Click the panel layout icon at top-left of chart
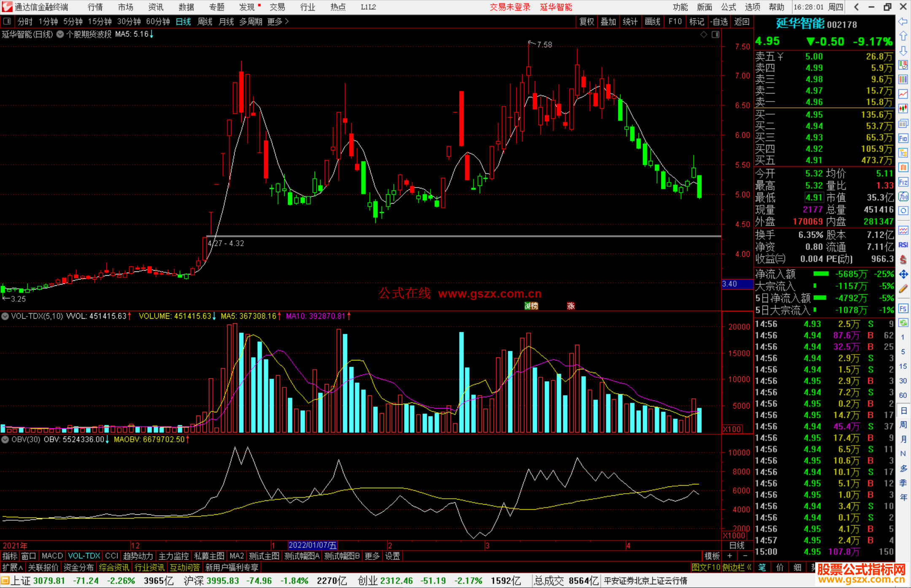Image resolution: width=911 pixels, height=588 pixels. point(7,21)
